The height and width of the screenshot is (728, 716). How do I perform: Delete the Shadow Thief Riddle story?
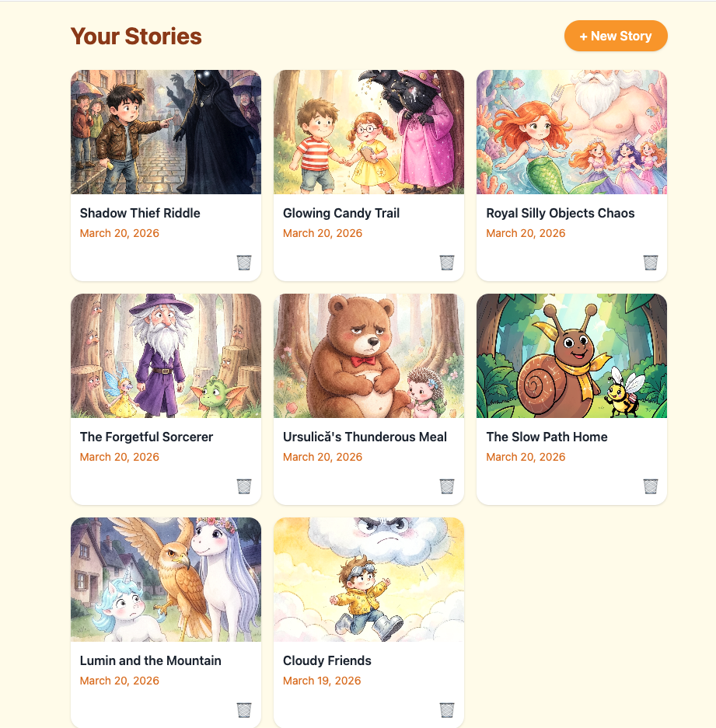[244, 263]
